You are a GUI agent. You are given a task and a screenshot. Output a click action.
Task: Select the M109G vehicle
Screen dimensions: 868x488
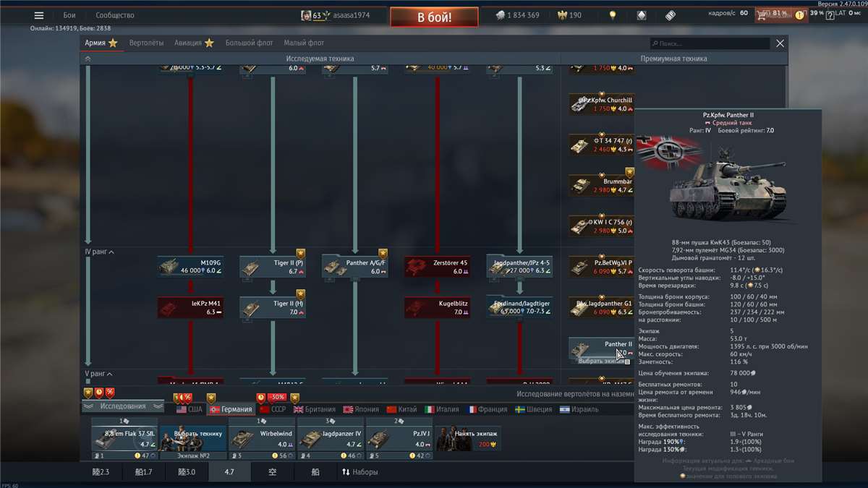190,266
